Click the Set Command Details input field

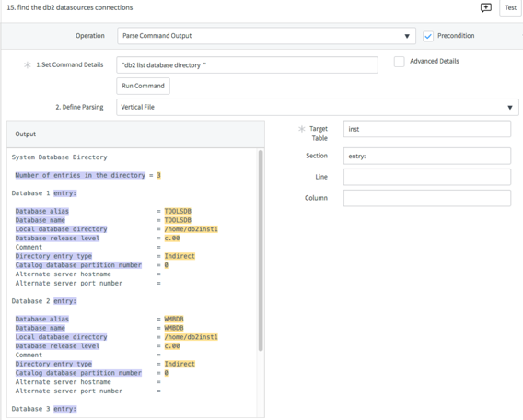tap(247, 65)
